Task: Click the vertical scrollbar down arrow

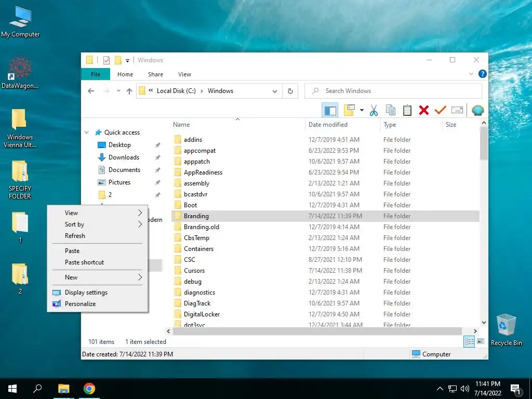Action: pyautogui.click(x=484, y=322)
